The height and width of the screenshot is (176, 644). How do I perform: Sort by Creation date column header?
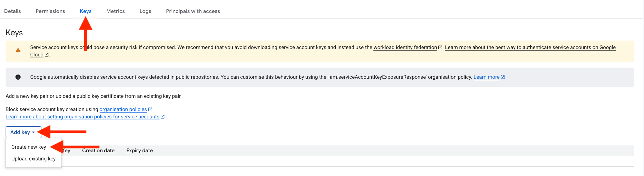coord(98,150)
